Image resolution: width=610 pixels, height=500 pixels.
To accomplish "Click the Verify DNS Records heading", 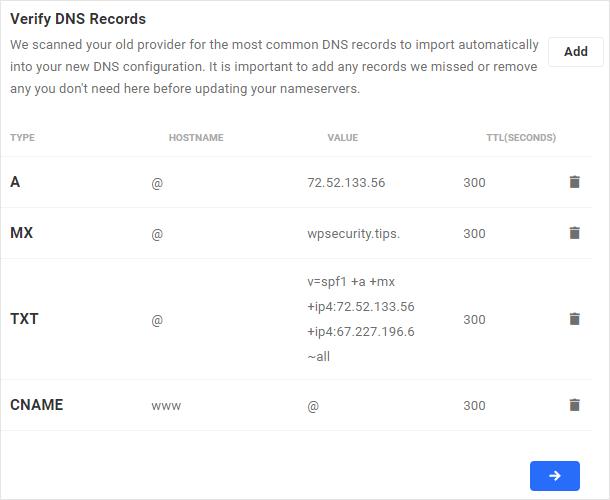I will coord(78,19).
